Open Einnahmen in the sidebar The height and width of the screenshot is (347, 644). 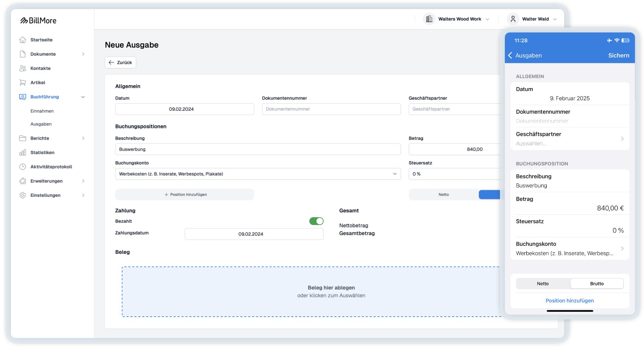click(x=42, y=111)
